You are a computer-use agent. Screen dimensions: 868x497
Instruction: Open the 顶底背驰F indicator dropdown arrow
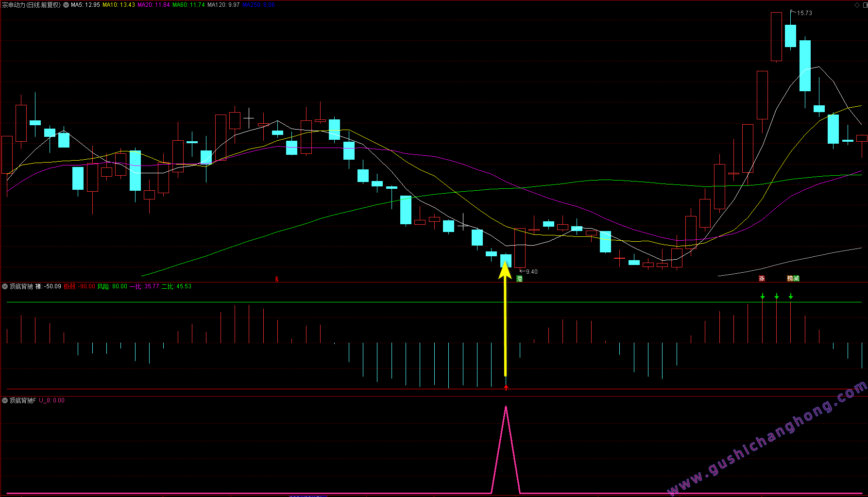click(x=5, y=400)
